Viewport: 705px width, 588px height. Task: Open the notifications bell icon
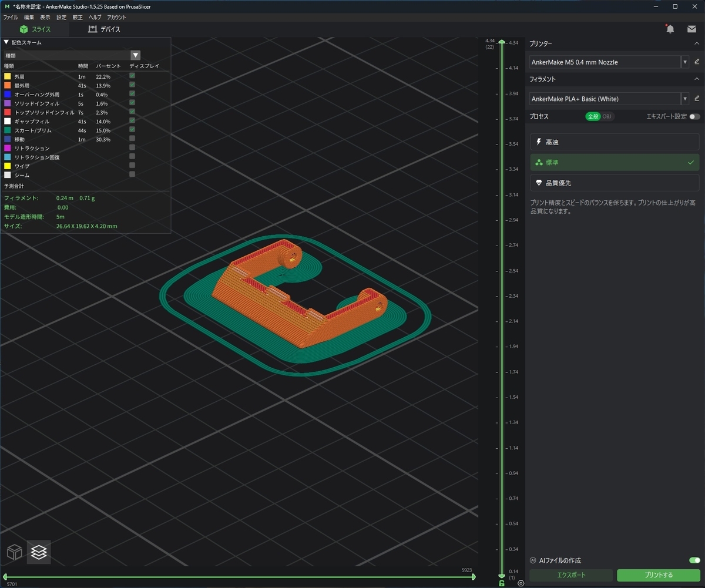(670, 29)
